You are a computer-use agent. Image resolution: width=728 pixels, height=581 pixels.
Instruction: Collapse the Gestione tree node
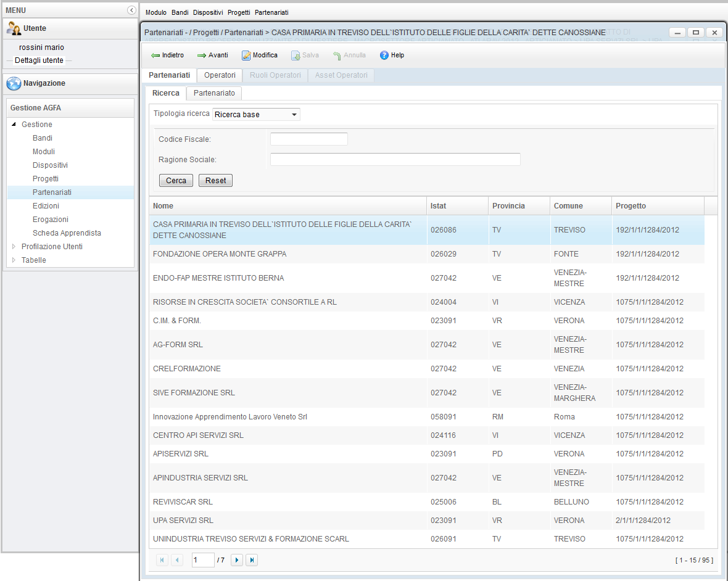[x=14, y=125]
